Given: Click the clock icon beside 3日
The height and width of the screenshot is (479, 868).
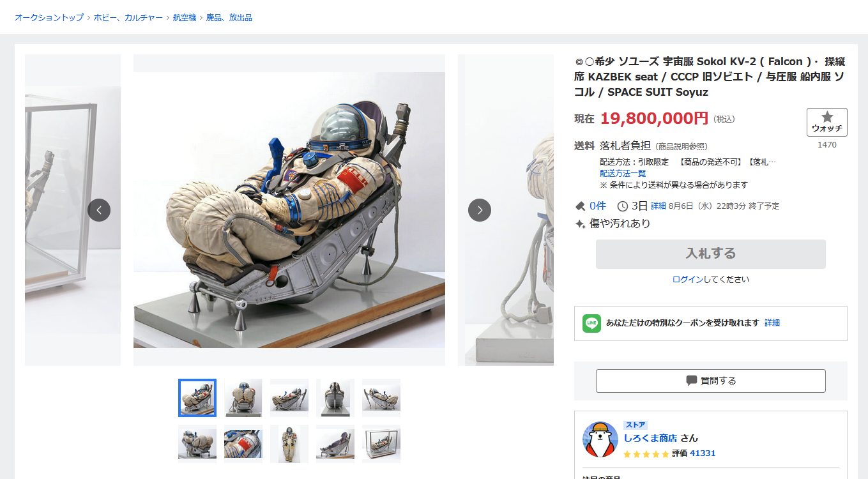Looking at the screenshot, I should [623, 206].
